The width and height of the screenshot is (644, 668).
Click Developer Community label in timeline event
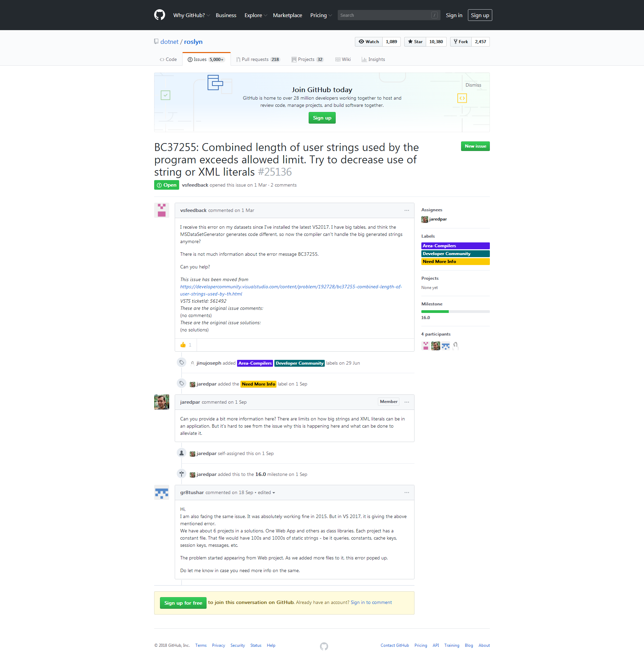(299, 363)
